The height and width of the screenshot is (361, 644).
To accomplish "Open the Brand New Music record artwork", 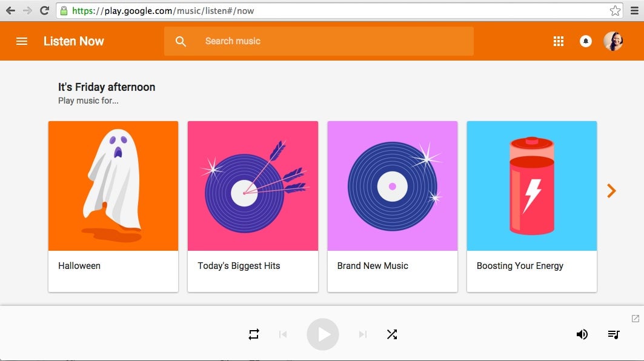I will (392, 185).
